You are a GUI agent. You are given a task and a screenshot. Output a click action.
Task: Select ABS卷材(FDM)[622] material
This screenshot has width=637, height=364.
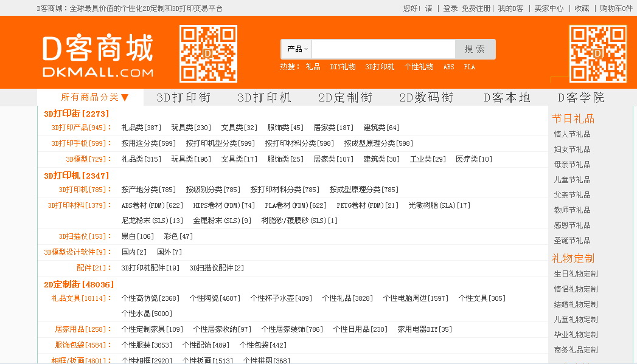(152, 205)
